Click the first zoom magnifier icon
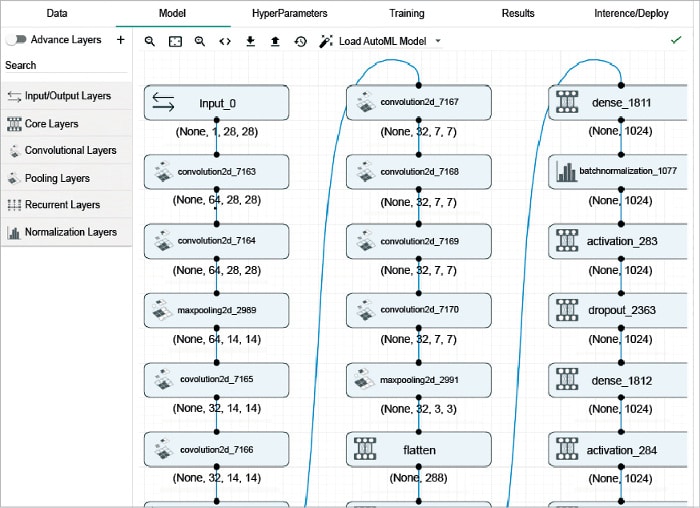 [x=150, y=42]
